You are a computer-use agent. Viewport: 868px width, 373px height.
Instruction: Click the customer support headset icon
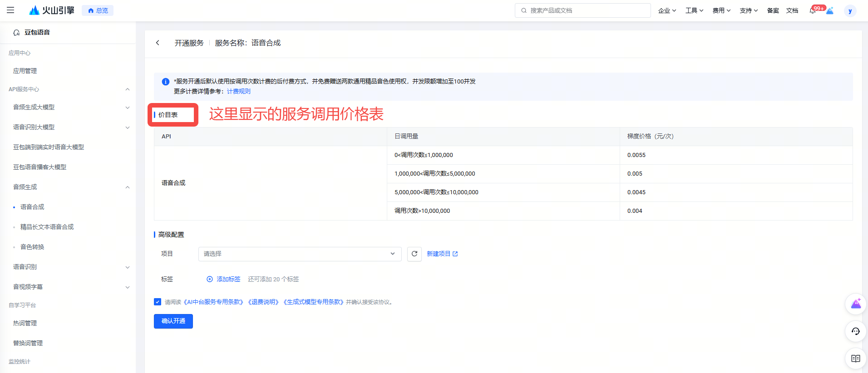(855, 331)
